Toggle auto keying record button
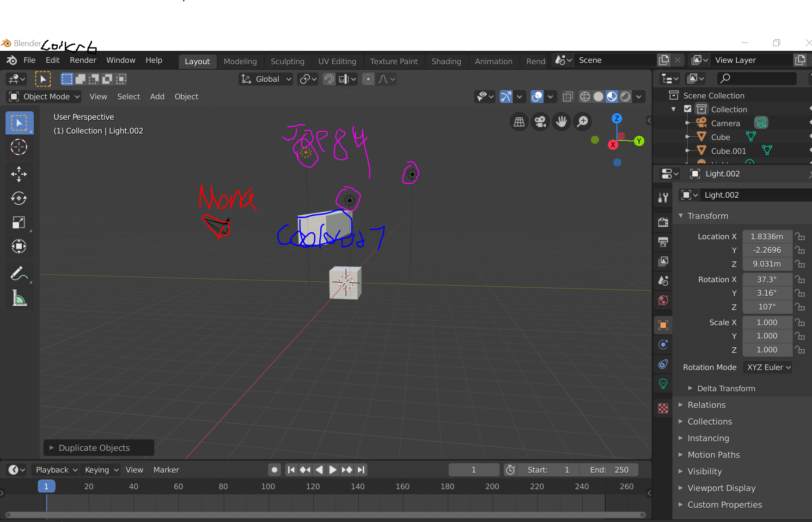Image resolution: width=812 pixels, height=522 pixels. (x=275, y=470)
